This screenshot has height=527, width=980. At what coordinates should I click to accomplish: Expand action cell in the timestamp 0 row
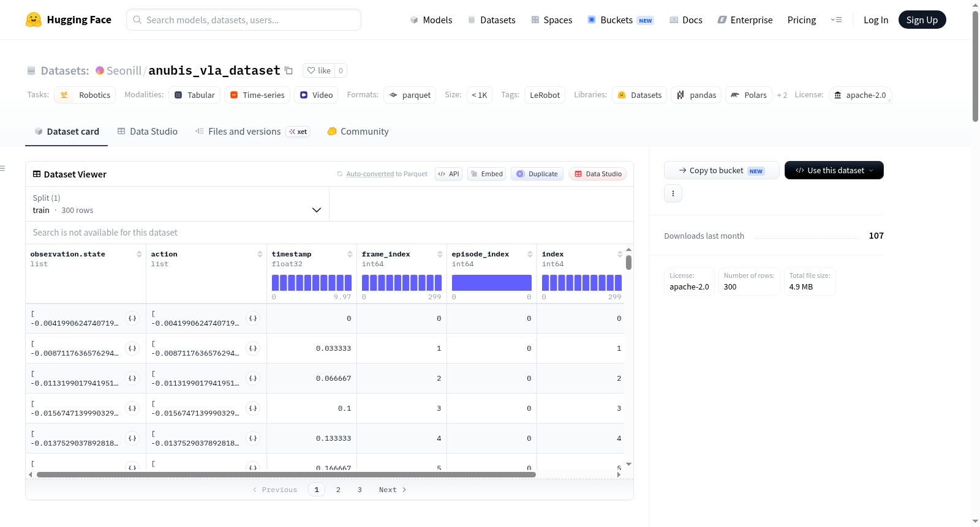coord(253,318)
